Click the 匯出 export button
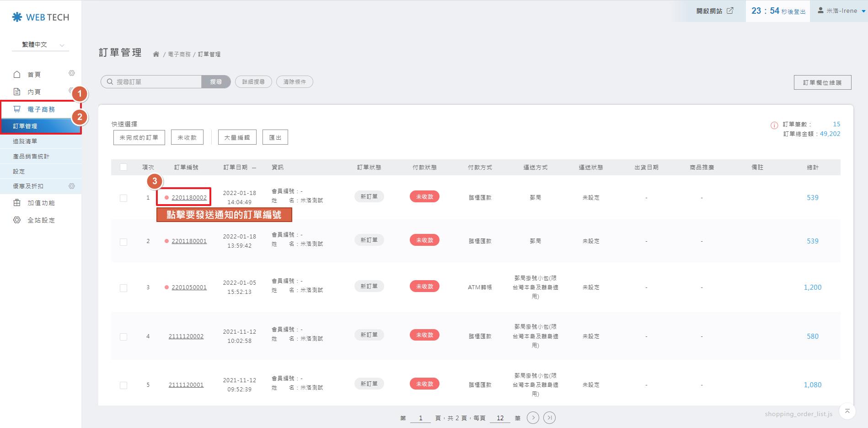The image size is (868, 428). pos(275,137)
